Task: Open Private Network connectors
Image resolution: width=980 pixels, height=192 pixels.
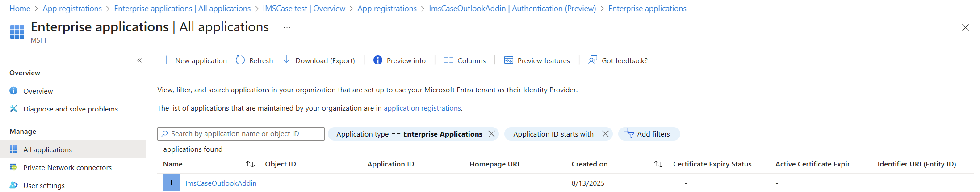Action: 67,167
